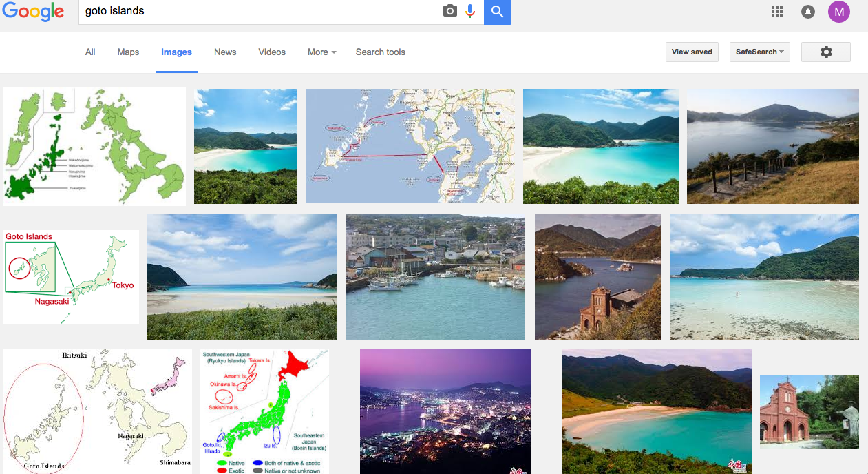Expand the SafeSearch dropdown
The width and height of the screenshot is (868, 474).
click(x=760, y=52)
